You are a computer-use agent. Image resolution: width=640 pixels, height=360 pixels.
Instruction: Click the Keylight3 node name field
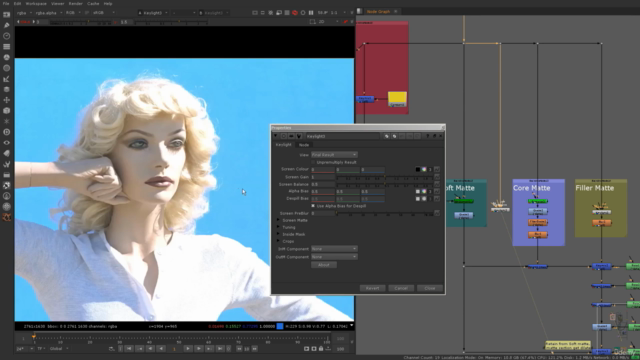pos(342,136)
